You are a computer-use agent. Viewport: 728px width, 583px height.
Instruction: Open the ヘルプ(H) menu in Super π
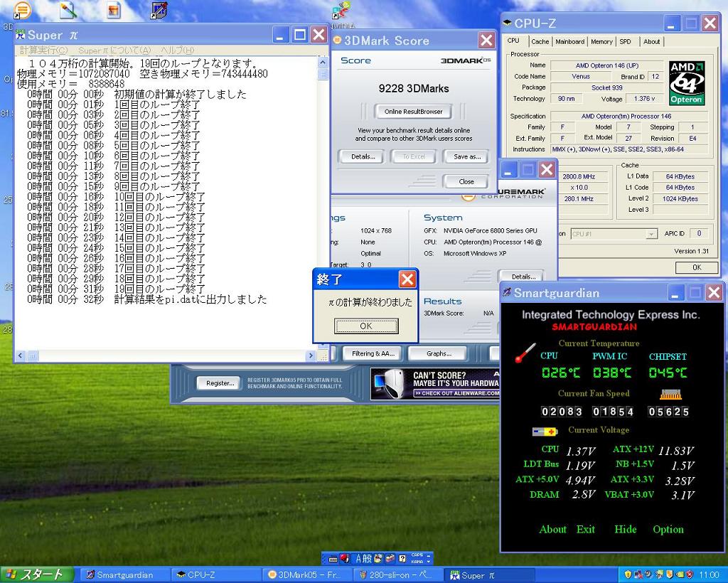[x=177, y=50]
